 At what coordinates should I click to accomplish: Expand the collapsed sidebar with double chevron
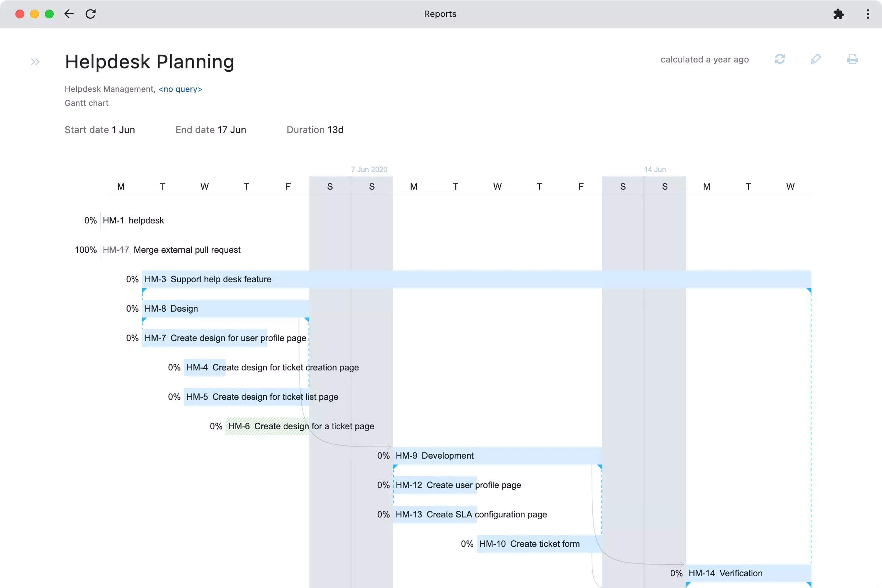click(x=35, y=61)
